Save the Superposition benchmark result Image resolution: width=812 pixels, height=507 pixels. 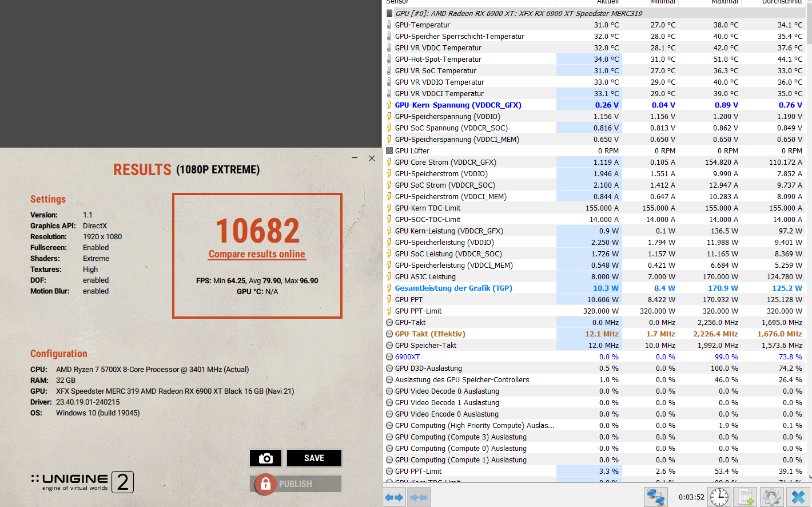(x=314, y=458)
